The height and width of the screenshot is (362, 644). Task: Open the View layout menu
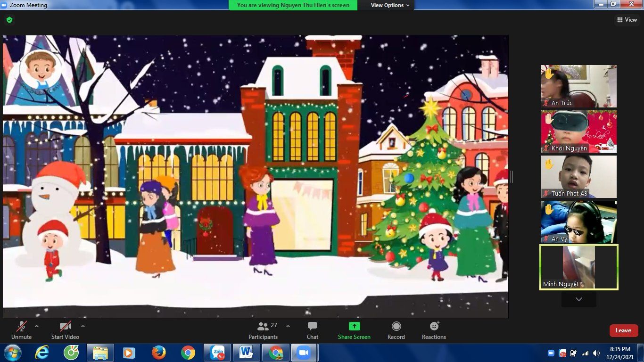click(x=627, y=20)
